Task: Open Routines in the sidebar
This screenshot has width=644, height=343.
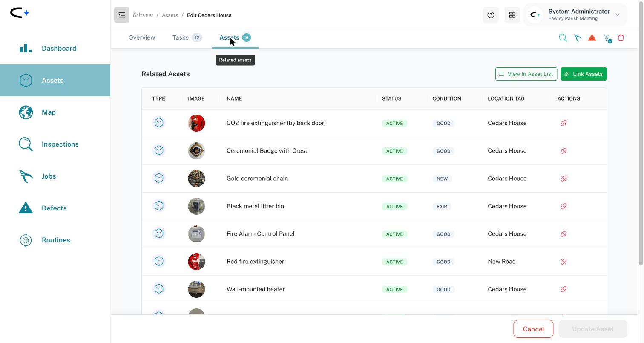Action: pos(55,240)
